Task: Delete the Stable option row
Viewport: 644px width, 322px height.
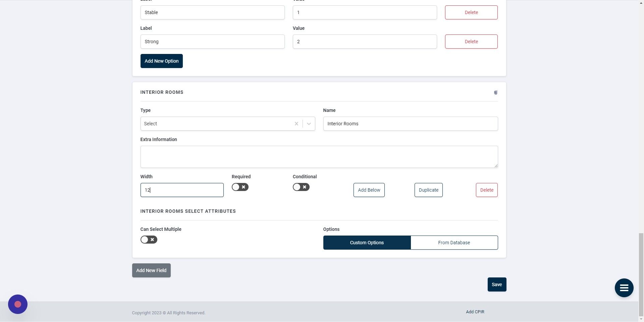Action: (471, 12)
